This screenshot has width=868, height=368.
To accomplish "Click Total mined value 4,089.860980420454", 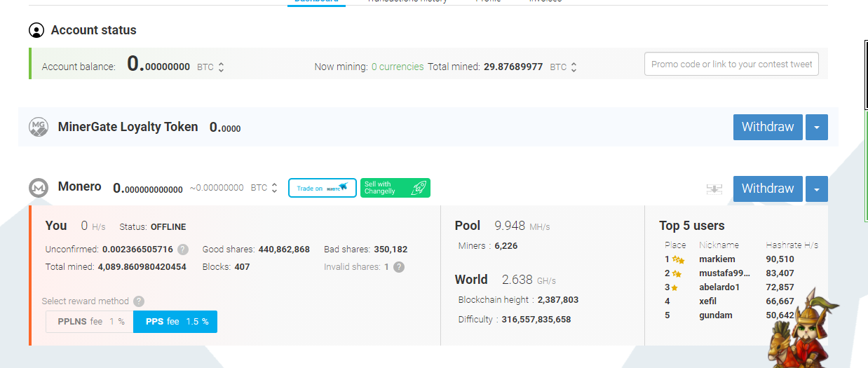I will [x=142, y=267].
